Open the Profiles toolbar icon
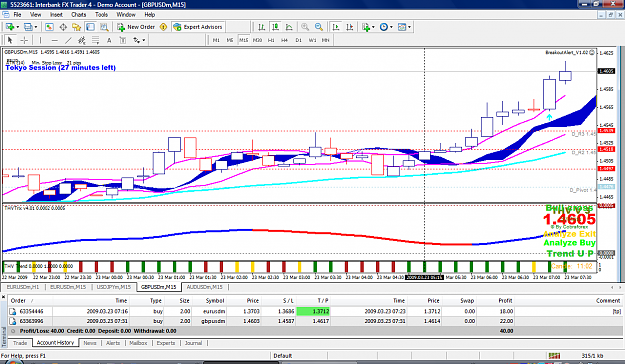This screenshot has width=625, height=364. click(28, 27)
